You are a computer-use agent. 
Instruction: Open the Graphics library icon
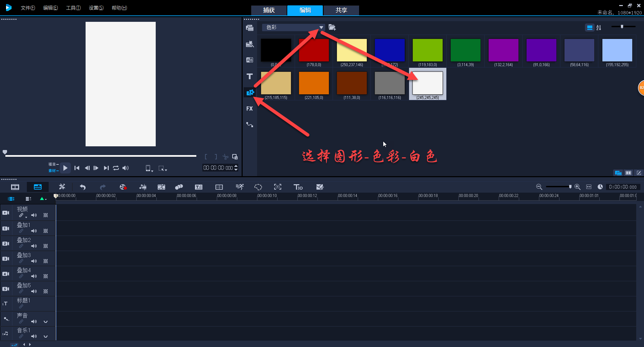[x=250, y=92]
